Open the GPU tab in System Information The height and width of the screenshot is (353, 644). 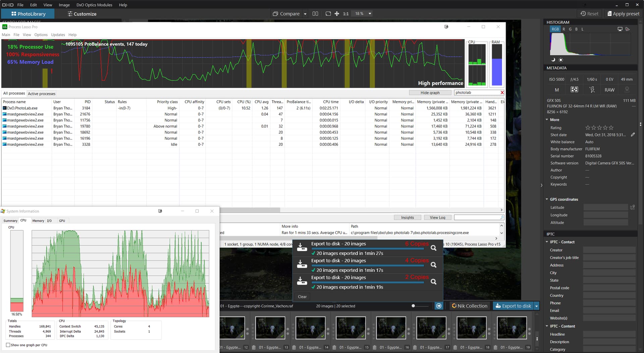[62, 221]
